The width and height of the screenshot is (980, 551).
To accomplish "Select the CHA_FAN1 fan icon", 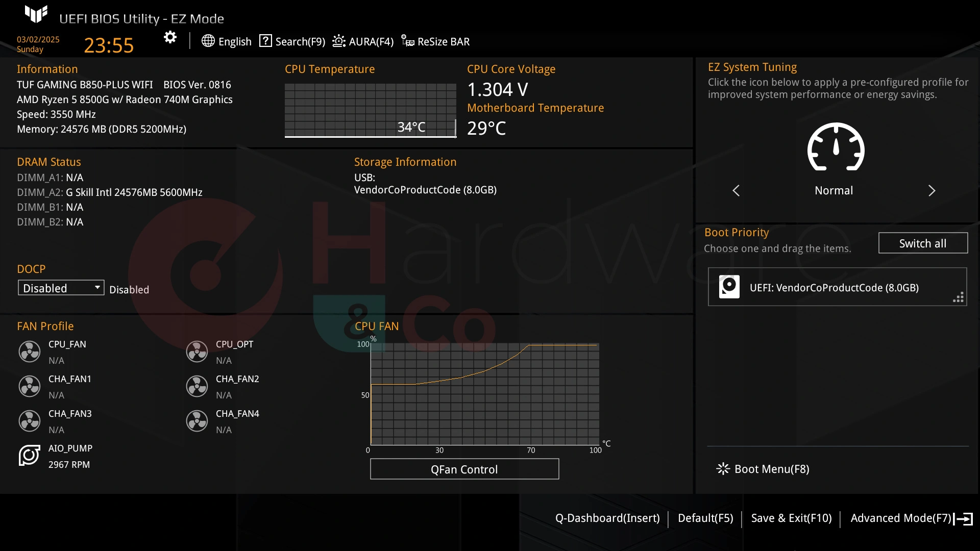I will pos(30,386).
